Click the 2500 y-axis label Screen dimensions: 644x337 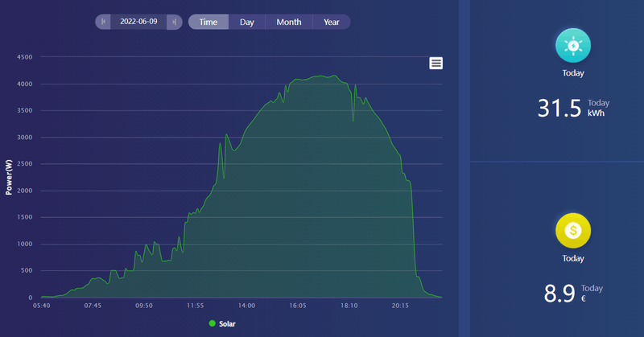pos(25,164)
